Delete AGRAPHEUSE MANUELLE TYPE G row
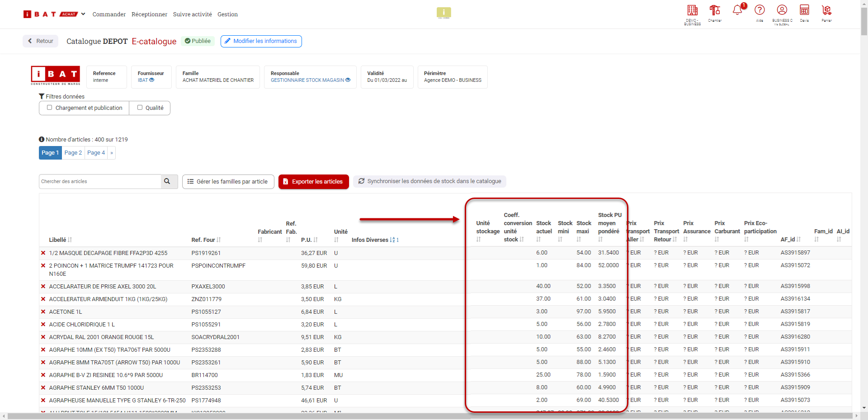This screenshot has width=868, height=420. tap(43, 401)
